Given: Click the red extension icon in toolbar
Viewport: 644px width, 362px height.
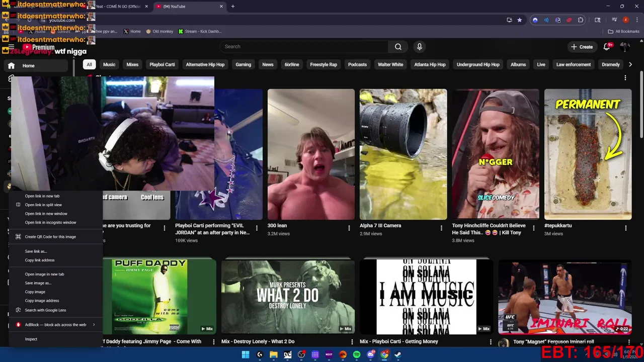Looking at the screenshot, I should pyautogui.click(x=569, y=20).
